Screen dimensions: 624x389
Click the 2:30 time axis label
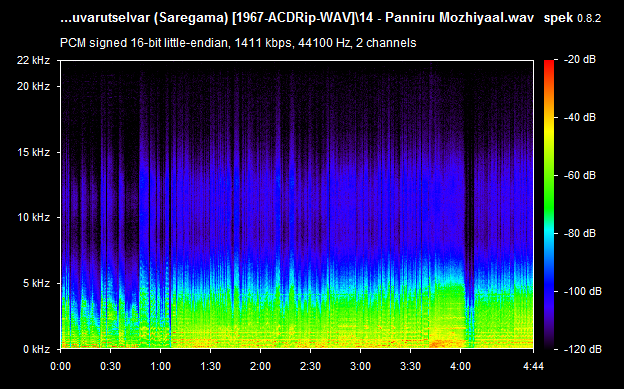[310, 366]
